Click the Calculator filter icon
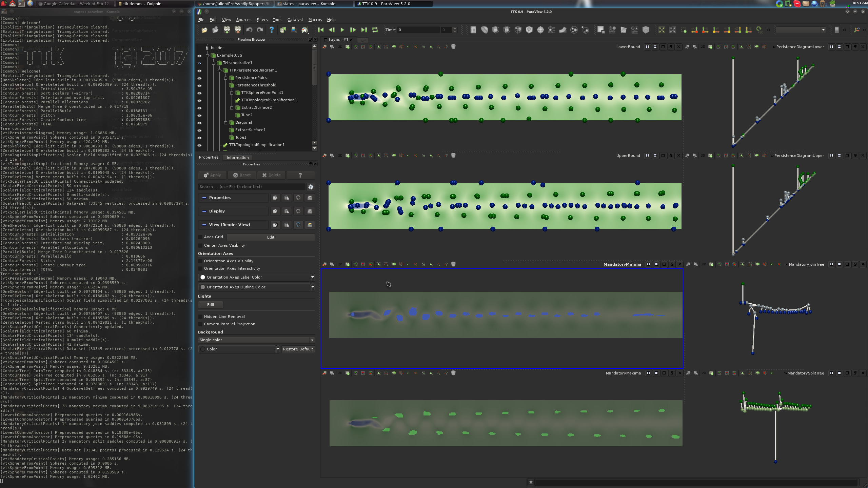This screenshot has height=488, width=868. (x=473, y=30)
